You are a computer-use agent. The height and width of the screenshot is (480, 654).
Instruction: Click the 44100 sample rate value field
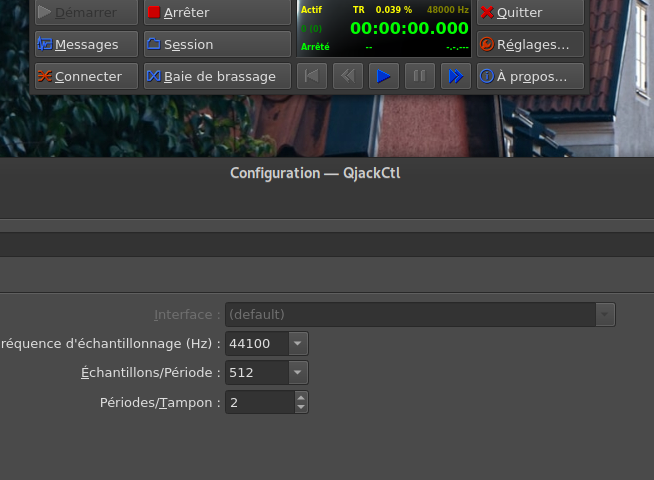click(257, 344)
